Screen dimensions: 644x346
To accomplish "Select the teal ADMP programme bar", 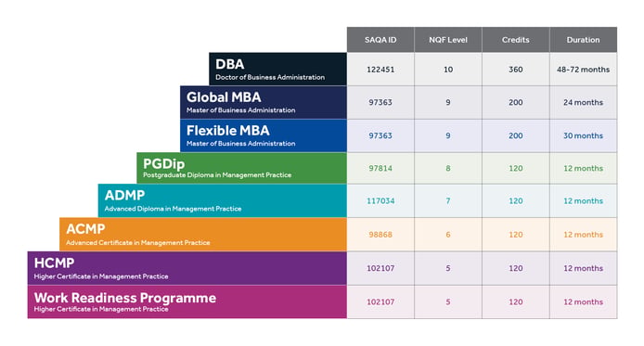I will tap(222, 200).
